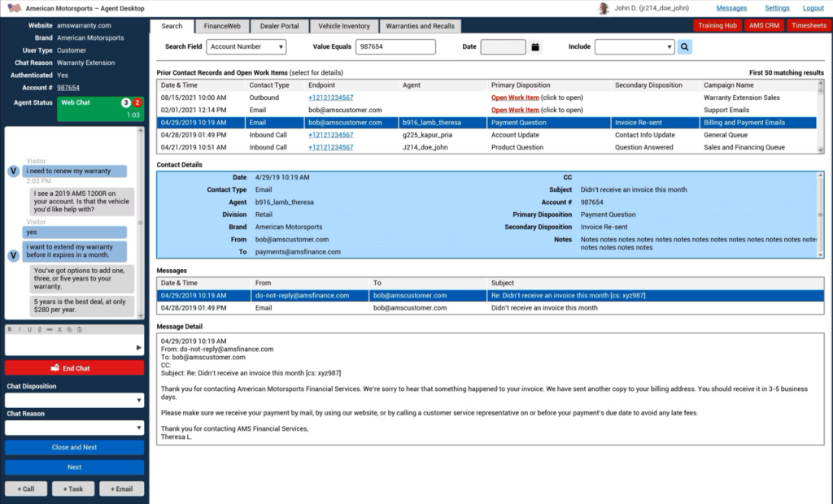The width and height of the screenshot is (833, 504).
Task: Click "i need to renew my warranty" message
Action: (x=74, y=171)
